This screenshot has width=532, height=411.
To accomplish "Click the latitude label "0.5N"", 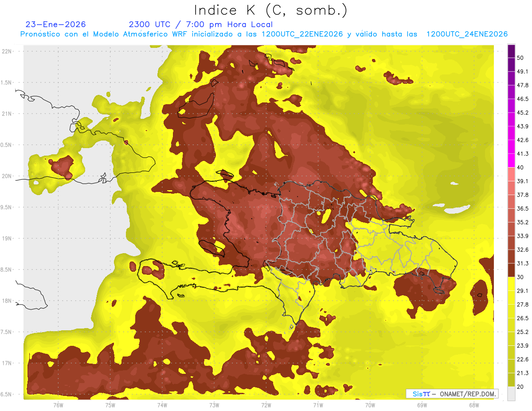I will click(x=6, y=145).
